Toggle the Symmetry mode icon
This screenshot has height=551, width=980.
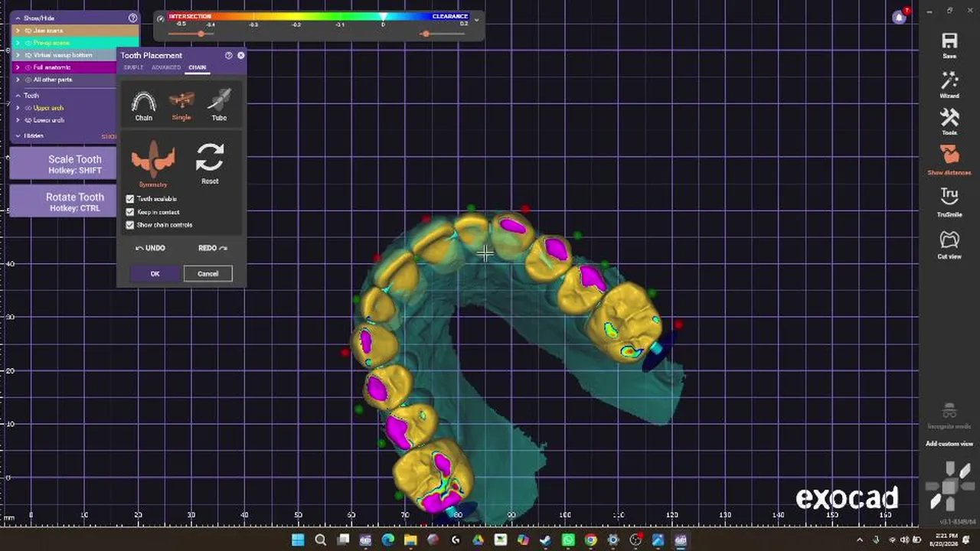click(x=153, y=159)
